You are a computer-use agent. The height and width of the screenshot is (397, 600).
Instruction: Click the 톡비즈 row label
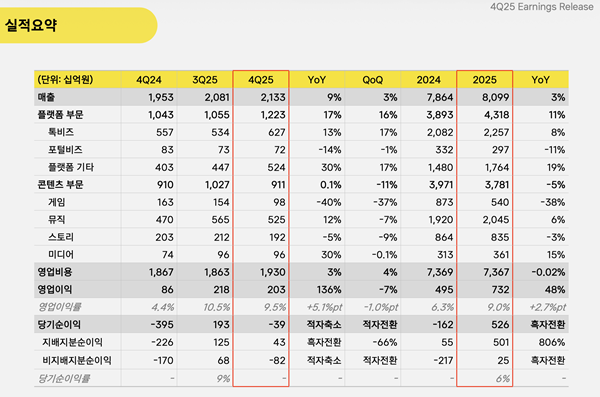point(61,132)
